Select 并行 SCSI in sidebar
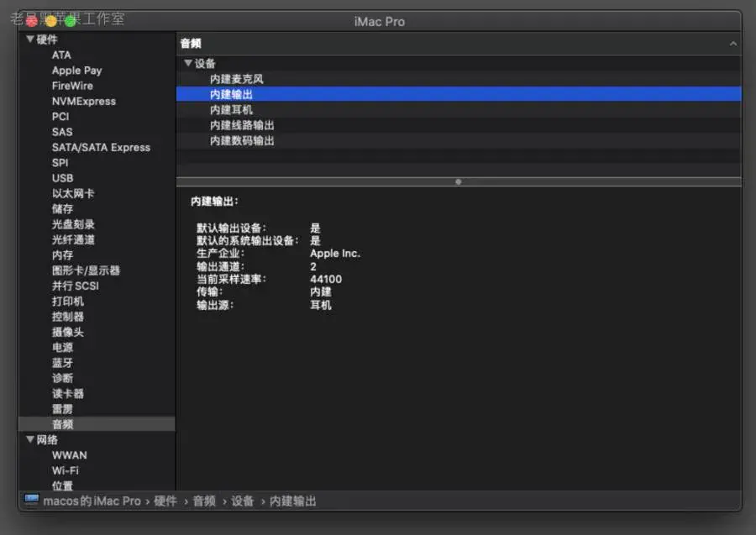This screenshot has height=535, width=756. [75, 286]
